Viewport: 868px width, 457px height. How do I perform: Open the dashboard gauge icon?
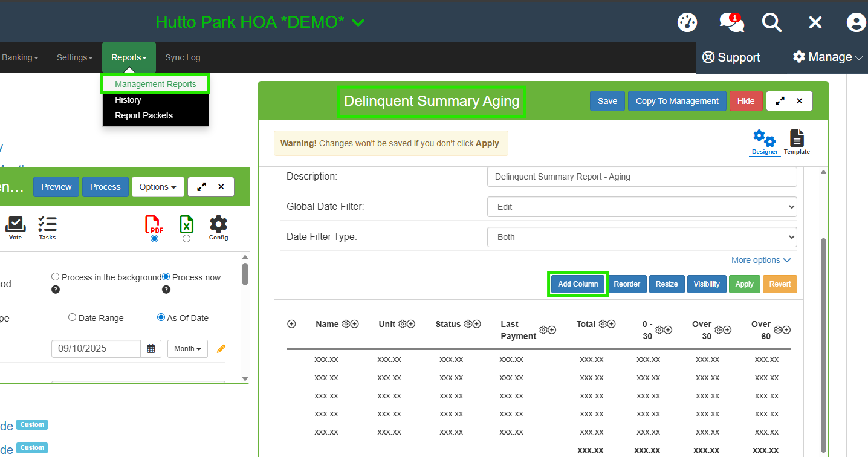(687, 22)
